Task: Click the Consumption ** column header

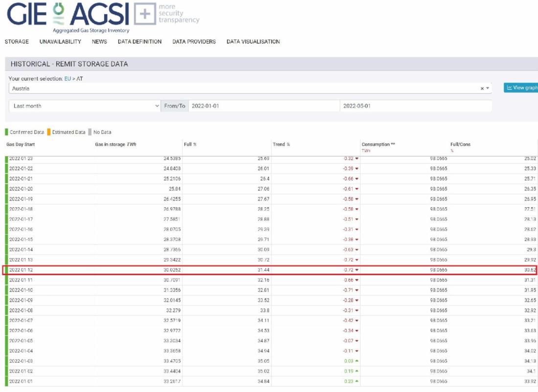Action: pyautogui.click(x=379, y=144)
